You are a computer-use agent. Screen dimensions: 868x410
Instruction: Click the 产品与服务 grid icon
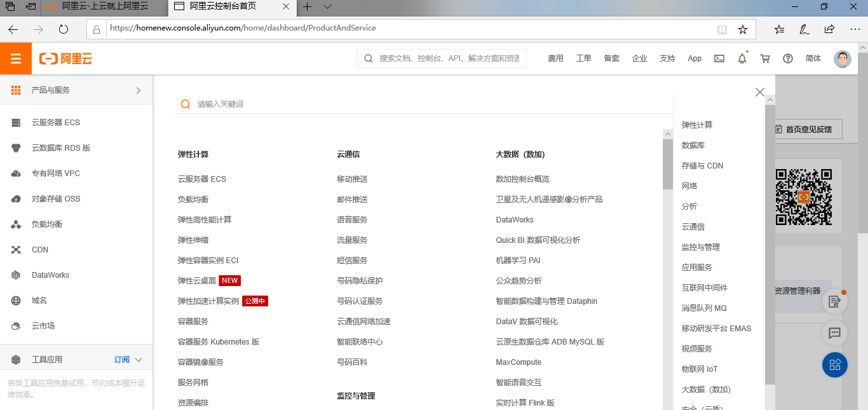point(17,90)
